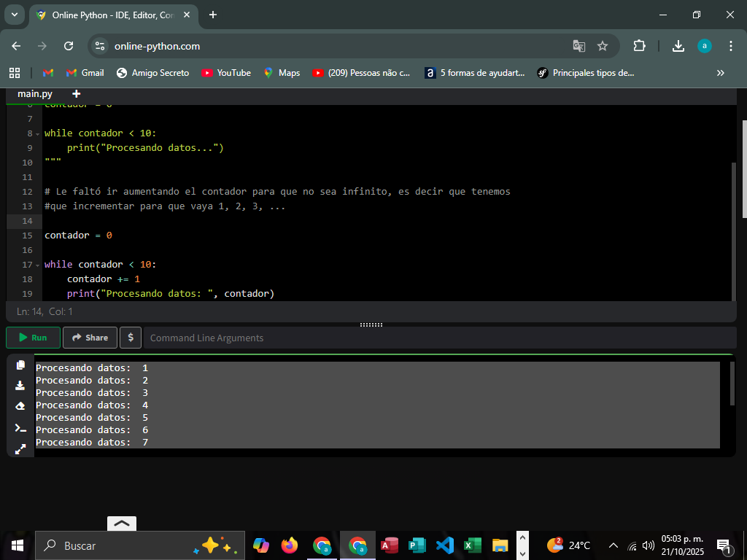Screen dimensions: 747x560
Task: Open Visual Studio Code from the taskbar
Action: [x=444, y=545]
